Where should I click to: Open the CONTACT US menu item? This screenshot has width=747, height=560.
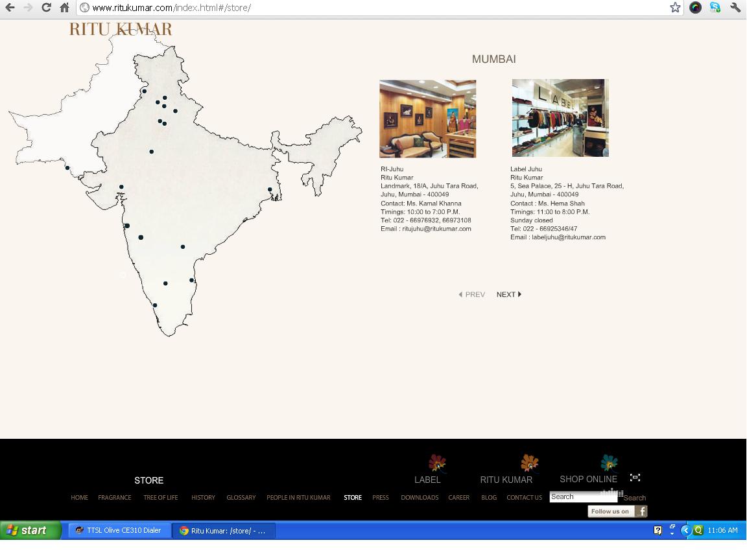point(524,498)
